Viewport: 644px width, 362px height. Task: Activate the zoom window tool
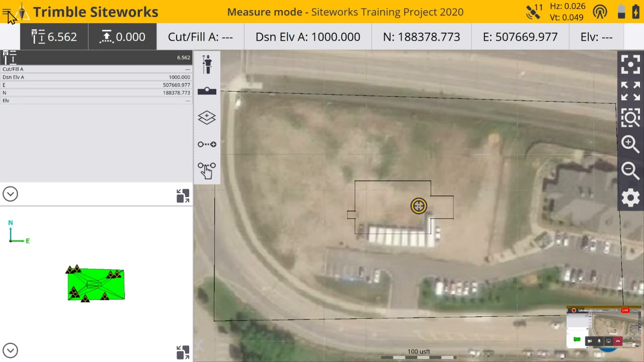pyautogui.click(x=630, y=117)
